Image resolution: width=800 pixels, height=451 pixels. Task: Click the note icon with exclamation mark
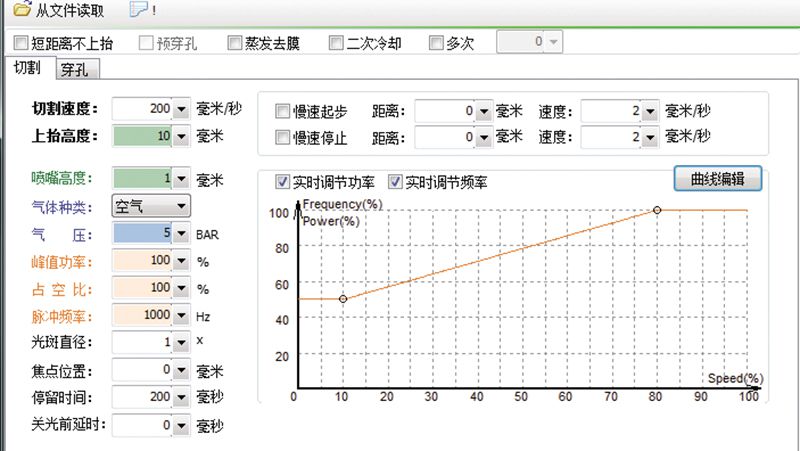pos(137,10)
